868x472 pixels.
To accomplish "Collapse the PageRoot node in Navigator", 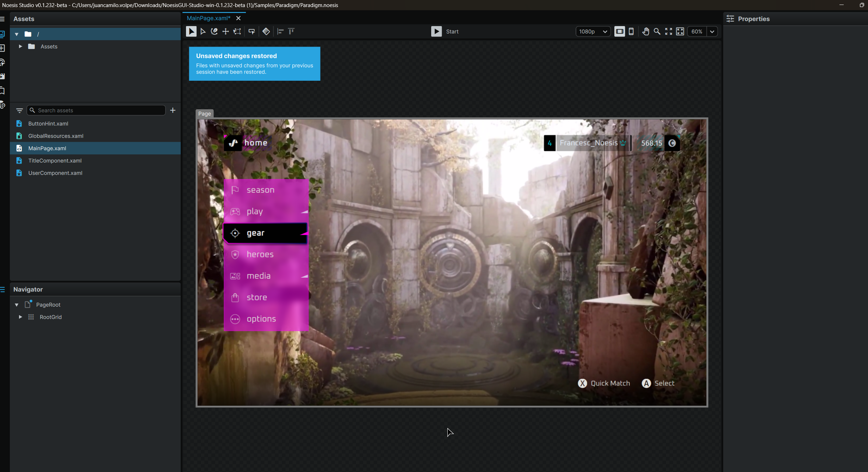I will pyautogui.click(x=17, y=305).
